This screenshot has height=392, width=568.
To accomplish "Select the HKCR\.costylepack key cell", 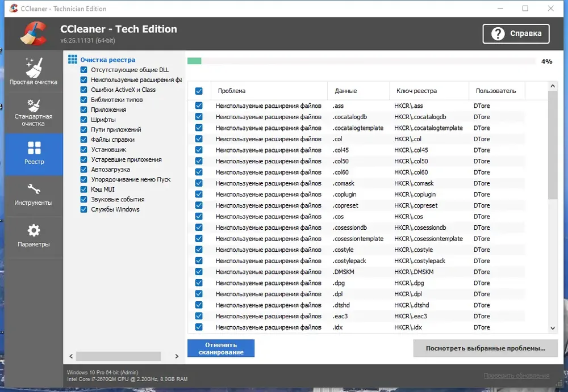I will tap(420, 260).
